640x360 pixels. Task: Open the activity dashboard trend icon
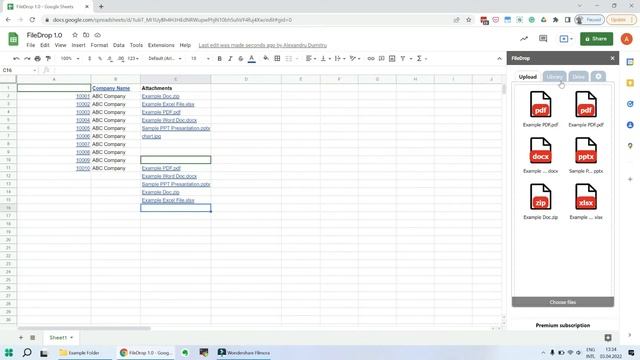(x=524, y=39)
